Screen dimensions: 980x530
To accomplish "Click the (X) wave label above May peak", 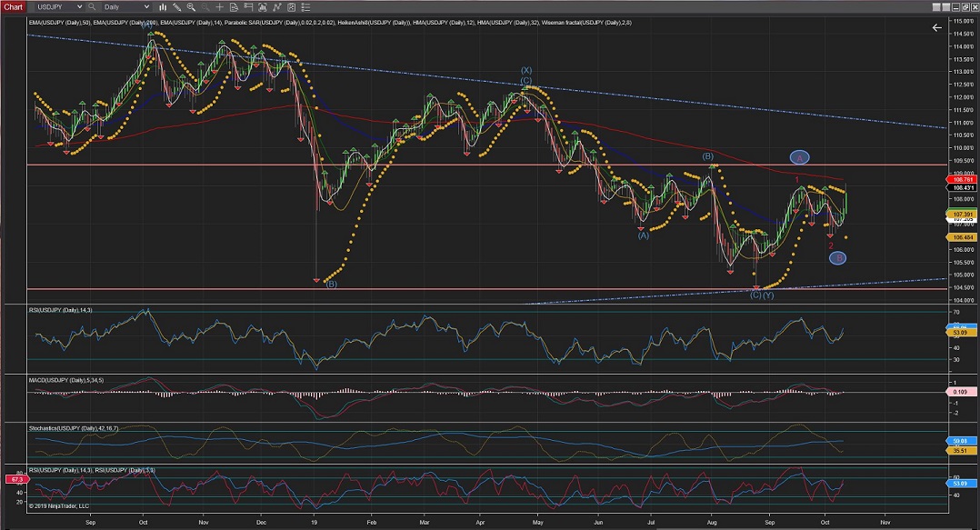I will (x=526, y=71).
